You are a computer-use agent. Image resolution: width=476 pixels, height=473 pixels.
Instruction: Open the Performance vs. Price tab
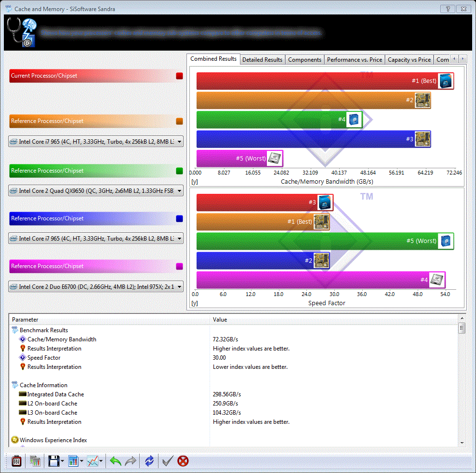click(354, 60)
